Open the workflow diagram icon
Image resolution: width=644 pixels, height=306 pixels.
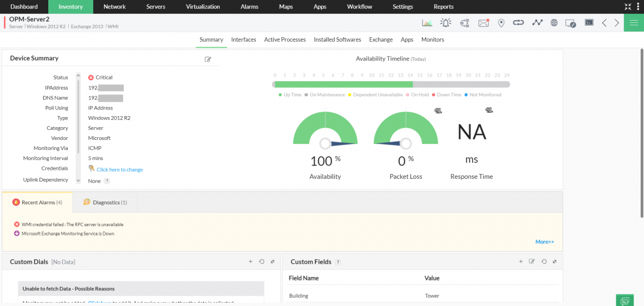tap(465, 23)
